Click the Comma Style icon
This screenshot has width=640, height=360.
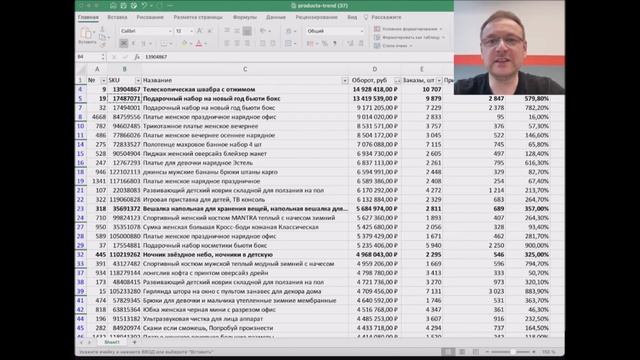pos(335,43)
